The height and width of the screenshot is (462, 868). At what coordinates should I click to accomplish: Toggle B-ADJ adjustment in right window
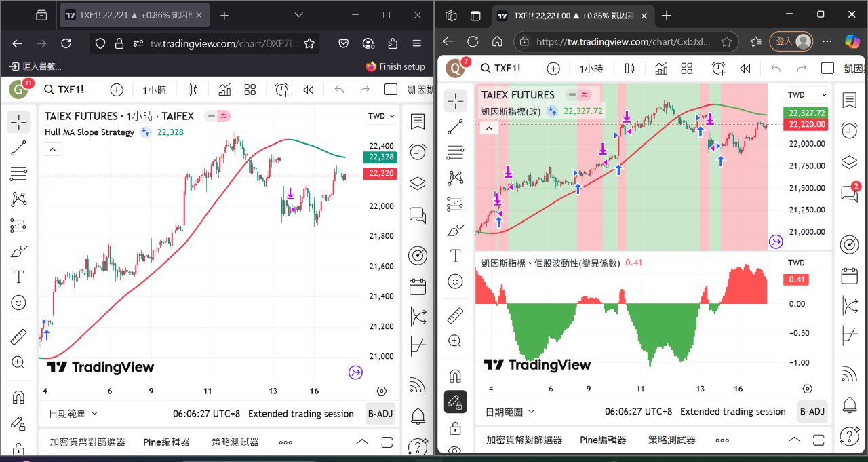(812, 411)
